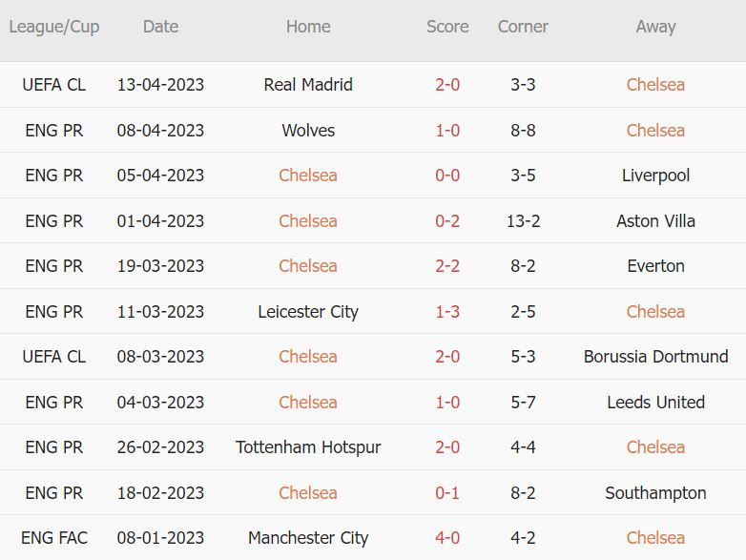Click the Aston Villa team name
746x560 pixels.
[x=655, y=221]
